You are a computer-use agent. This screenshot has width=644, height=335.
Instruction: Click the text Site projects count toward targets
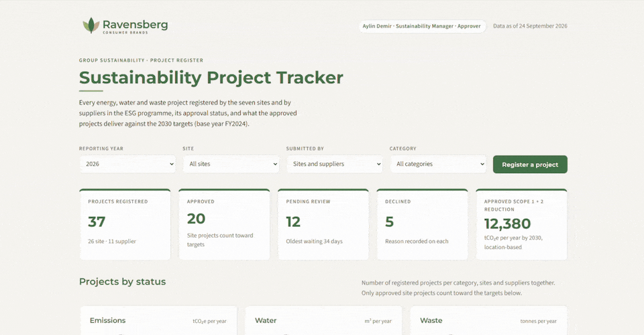tap(220, 240)
